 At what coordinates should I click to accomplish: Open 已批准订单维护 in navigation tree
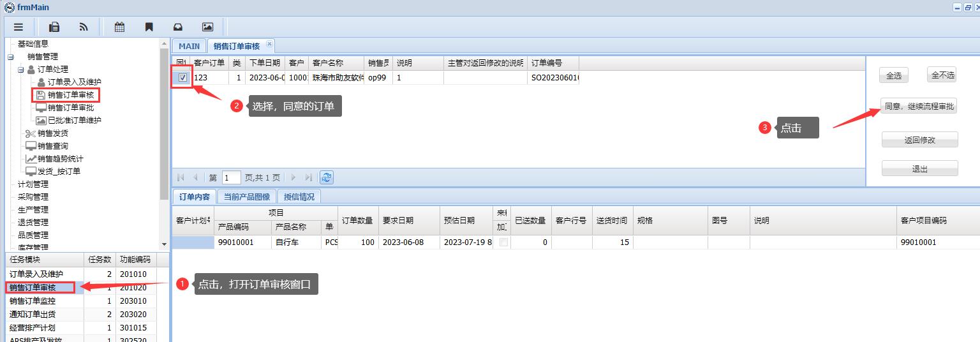coord(74,121)
